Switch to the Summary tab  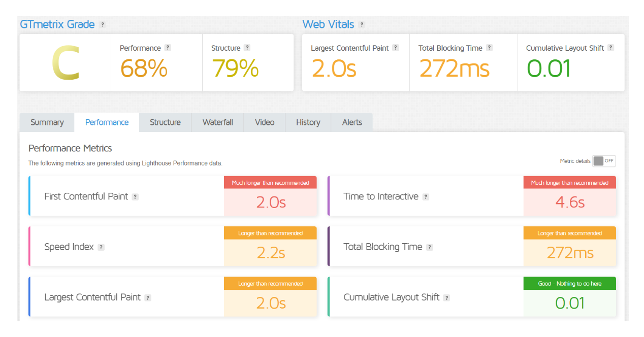[x=47, y=122]
